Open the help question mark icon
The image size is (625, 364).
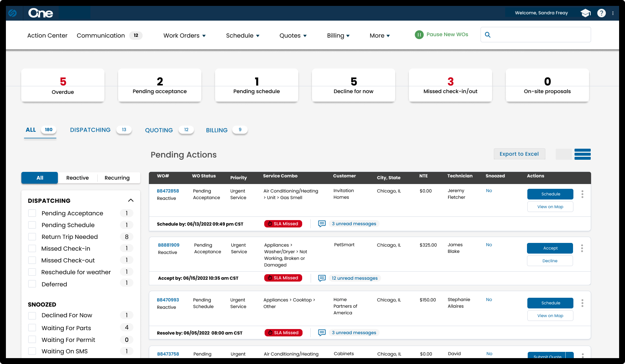[601, 13]
